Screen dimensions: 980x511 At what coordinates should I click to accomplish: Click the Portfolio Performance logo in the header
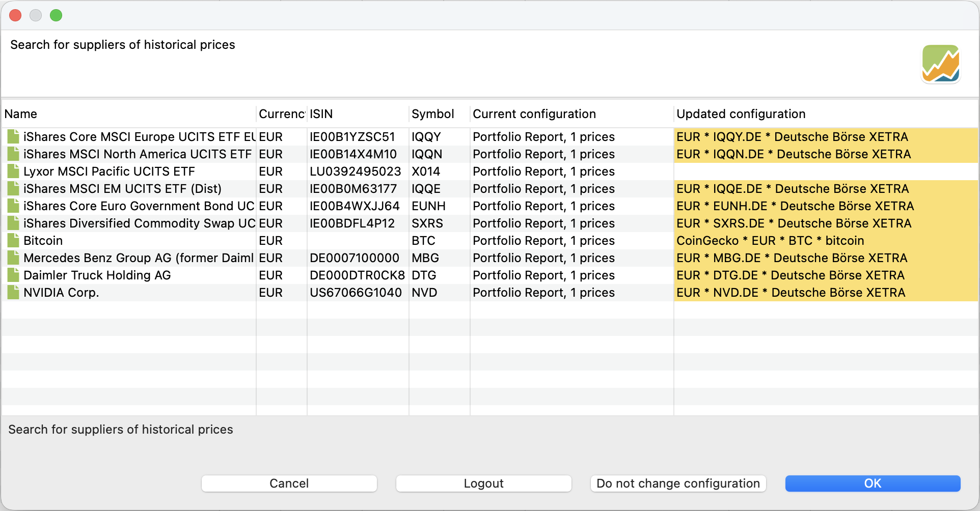(940, 64)
